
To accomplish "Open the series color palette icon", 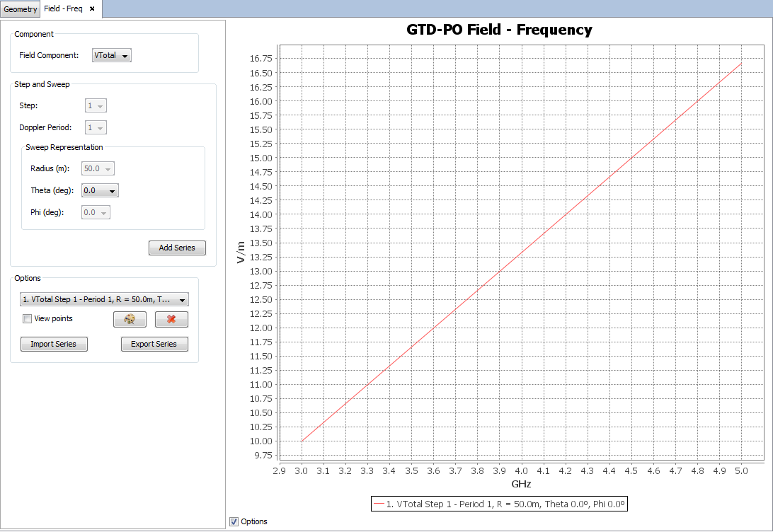I will [130, 319].
